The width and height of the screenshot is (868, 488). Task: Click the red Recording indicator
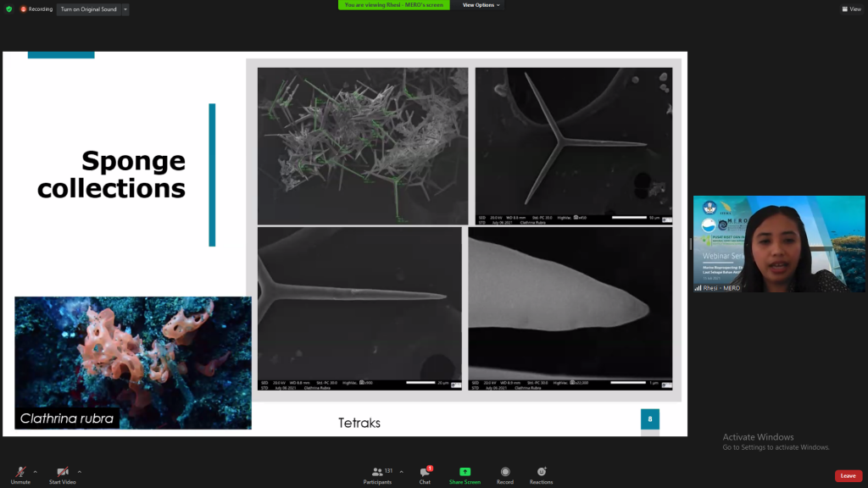coord(36,8)
